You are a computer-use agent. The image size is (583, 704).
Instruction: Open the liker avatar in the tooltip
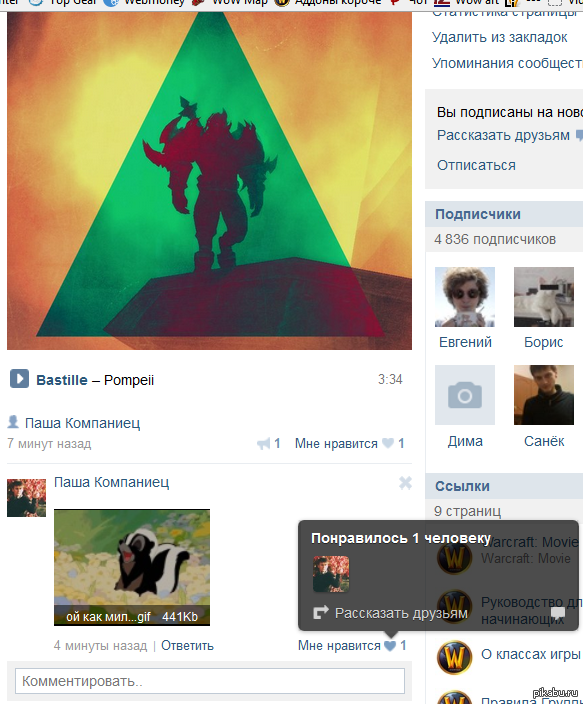pyautogui.click(x=331, y=574)
